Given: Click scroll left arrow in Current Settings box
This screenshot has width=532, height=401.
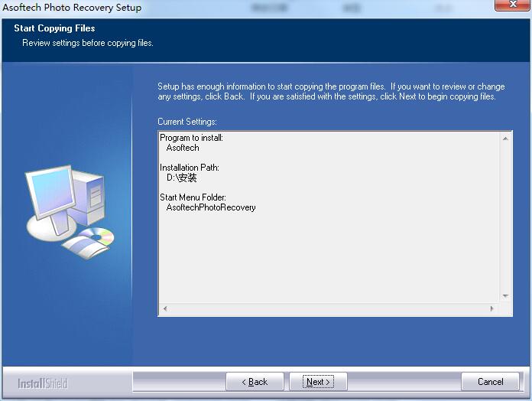Looking at the screenshot, I should tap(165, 308).
